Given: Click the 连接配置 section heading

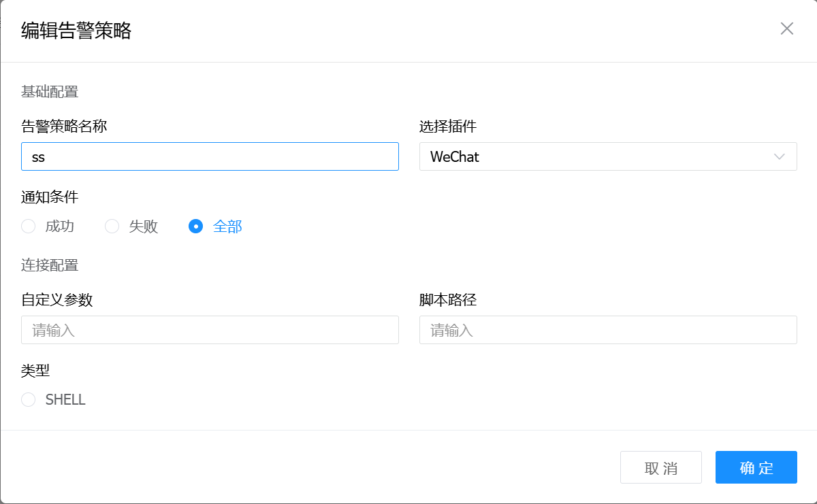Looking at the screenshot, I should [50, 265].
